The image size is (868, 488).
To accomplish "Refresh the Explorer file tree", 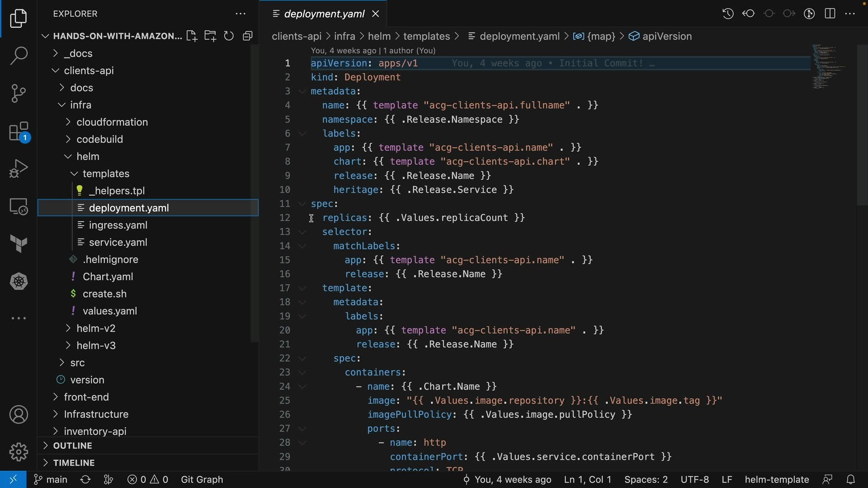I will [229, 36].
